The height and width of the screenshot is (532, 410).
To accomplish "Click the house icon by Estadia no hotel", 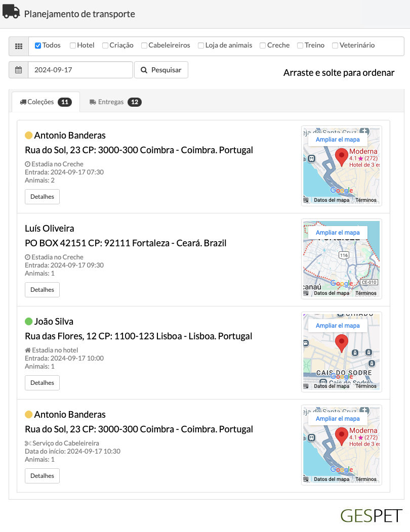I will (x=28, y=350).
